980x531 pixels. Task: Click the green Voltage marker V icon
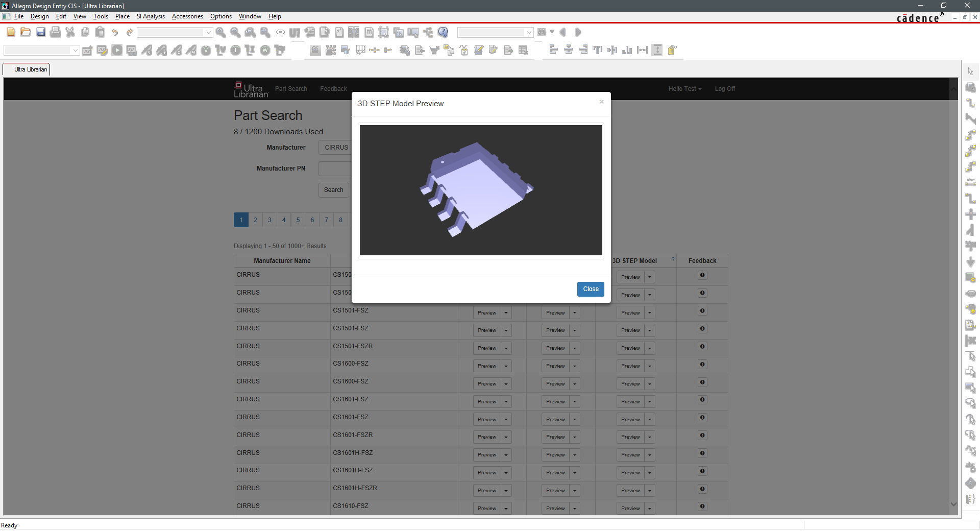[x=206, y=50]
